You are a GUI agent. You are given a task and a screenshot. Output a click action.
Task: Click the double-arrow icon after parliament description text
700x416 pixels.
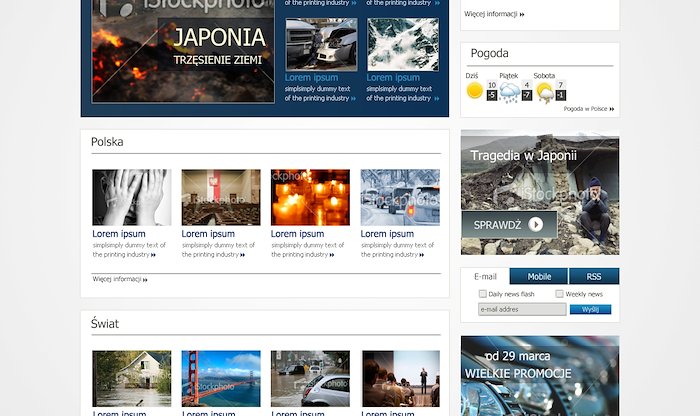point(242,255)
